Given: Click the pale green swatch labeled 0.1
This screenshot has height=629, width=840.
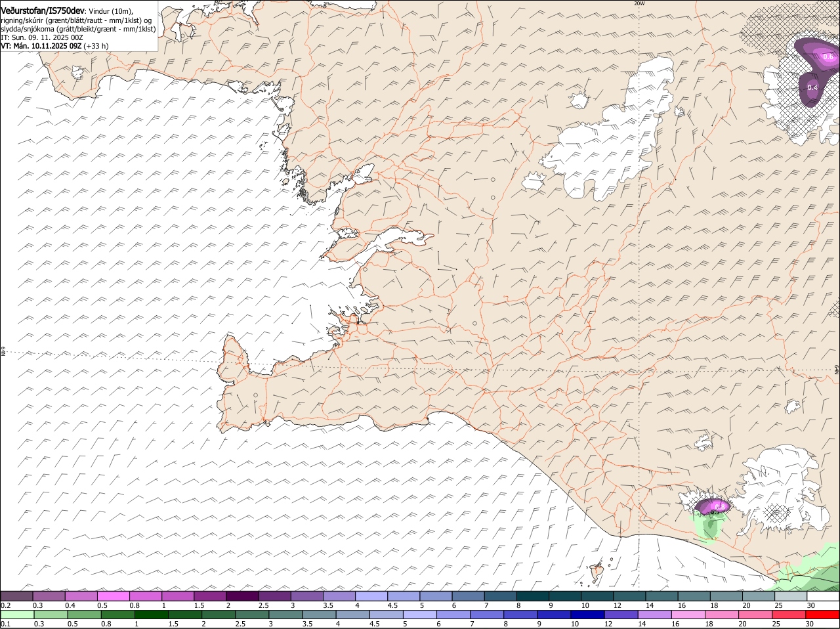Looking at the screenshot, I should [x=16, y=615].
